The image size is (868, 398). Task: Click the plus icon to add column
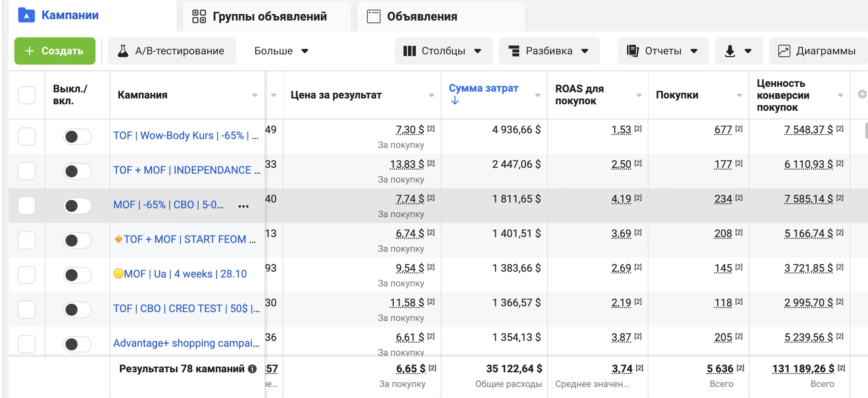862,94
